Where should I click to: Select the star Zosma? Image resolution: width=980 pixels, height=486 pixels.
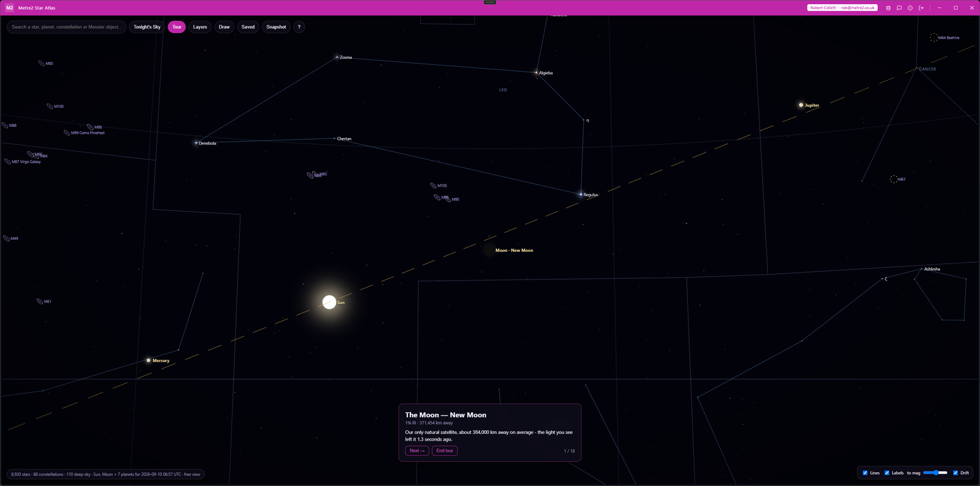(337, 57)
